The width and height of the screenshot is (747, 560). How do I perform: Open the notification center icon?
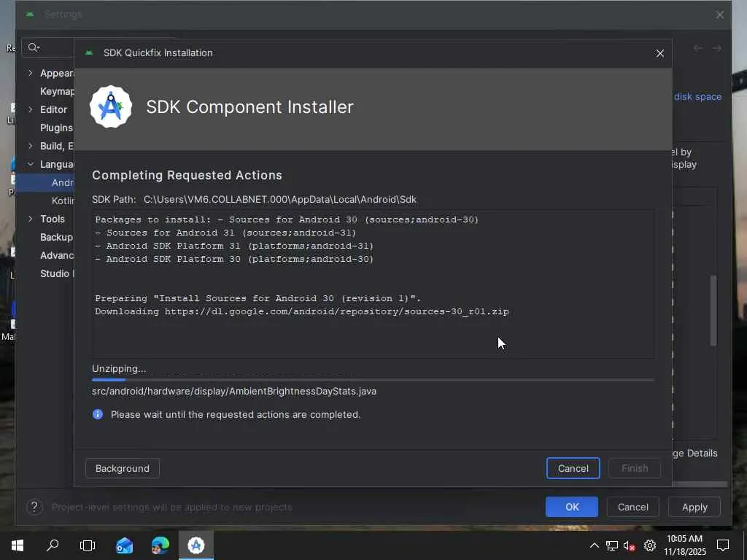[723, 545]
